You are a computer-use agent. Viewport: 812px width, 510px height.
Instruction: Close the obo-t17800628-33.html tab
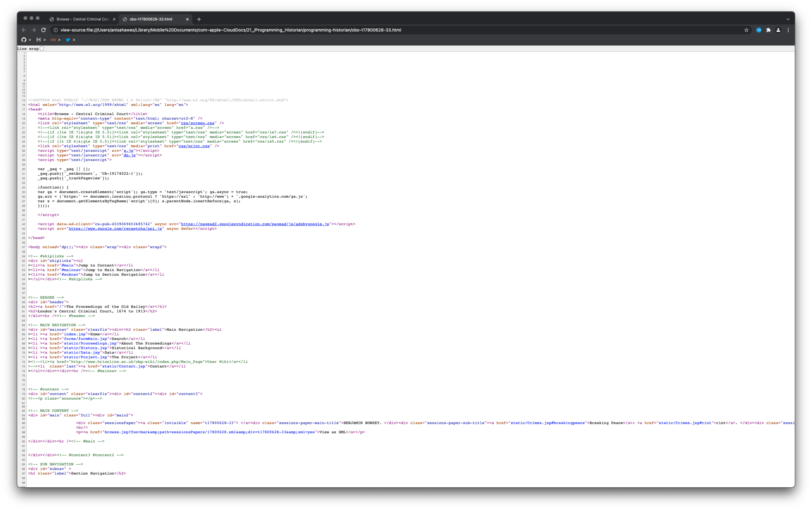(187, 19)
